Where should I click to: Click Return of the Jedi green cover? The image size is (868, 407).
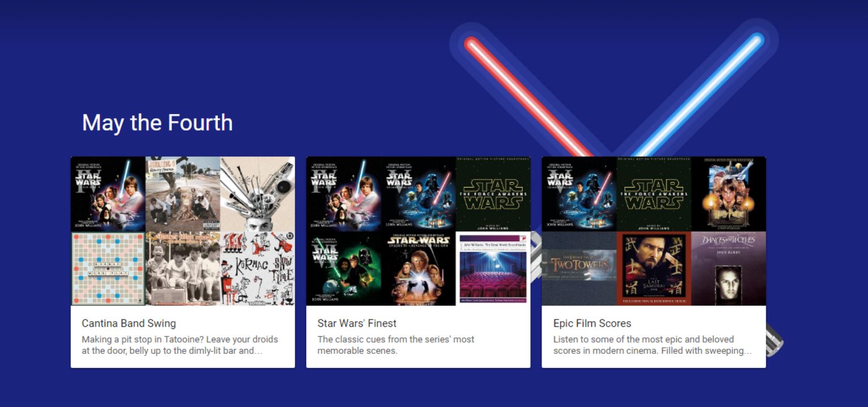coord(343,269)
